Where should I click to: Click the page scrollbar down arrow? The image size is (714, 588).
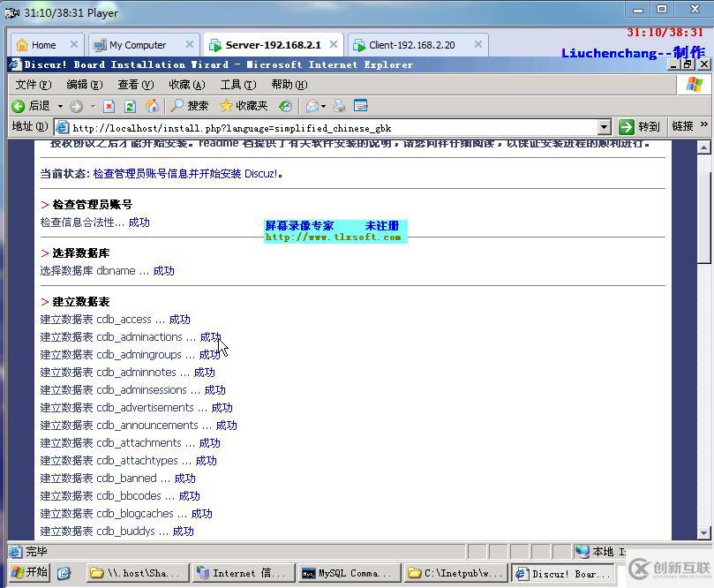[704, 532]
